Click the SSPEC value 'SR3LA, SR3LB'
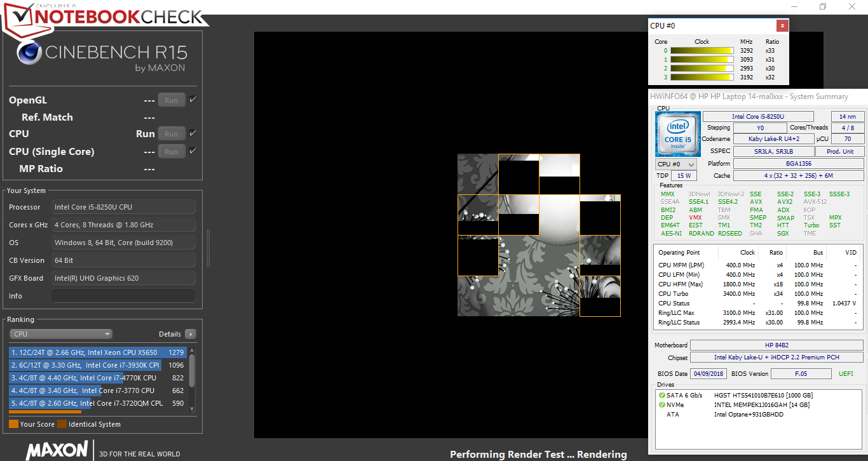Image resolution: width=868 pixels, height=461 pixels. tap(773, 152)
